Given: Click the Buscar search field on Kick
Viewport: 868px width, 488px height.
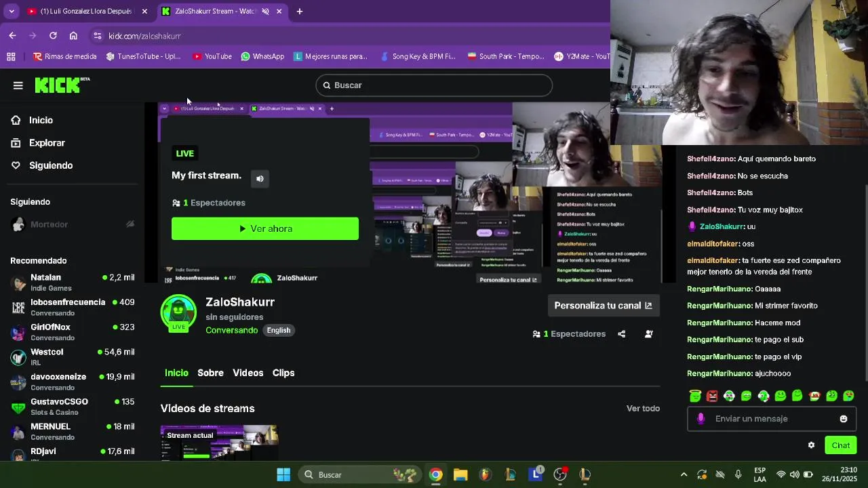Looking at the screenshot, I should [x=434, y=85].
